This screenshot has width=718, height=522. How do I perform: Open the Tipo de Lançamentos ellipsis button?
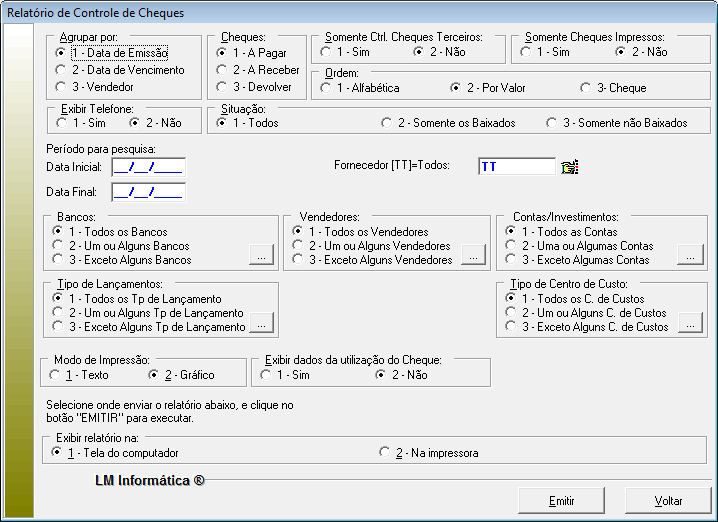260,326
